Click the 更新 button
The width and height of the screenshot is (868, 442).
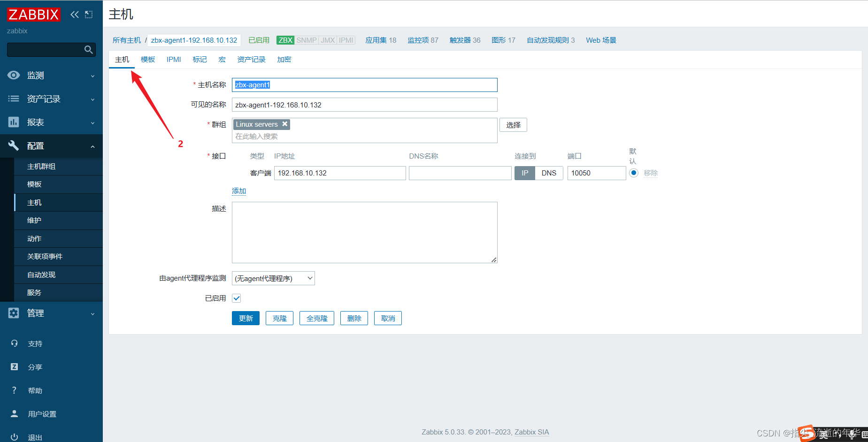[246, 318]
